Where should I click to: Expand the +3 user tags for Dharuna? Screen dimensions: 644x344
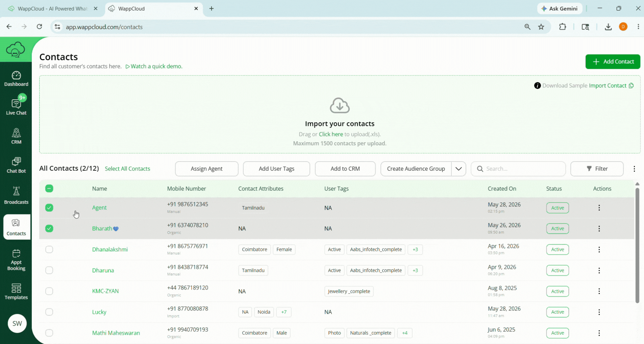click(x=415, y=270)
